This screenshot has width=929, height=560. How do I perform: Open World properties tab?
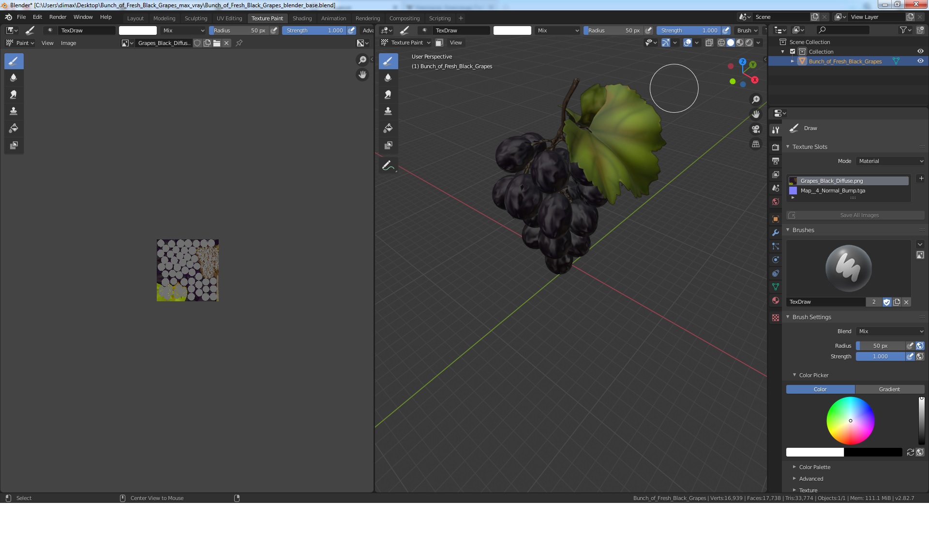pos(776,202)
